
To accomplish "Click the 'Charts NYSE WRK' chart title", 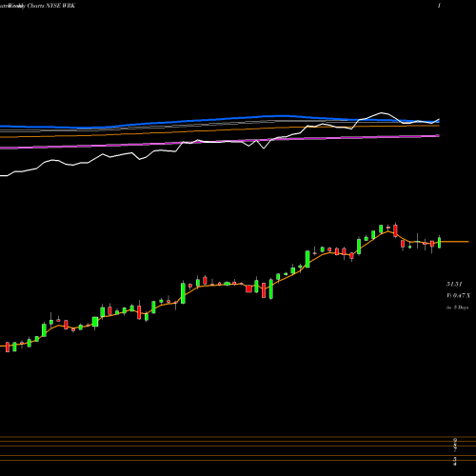I will pyautogui.click(x=51, y=6).
